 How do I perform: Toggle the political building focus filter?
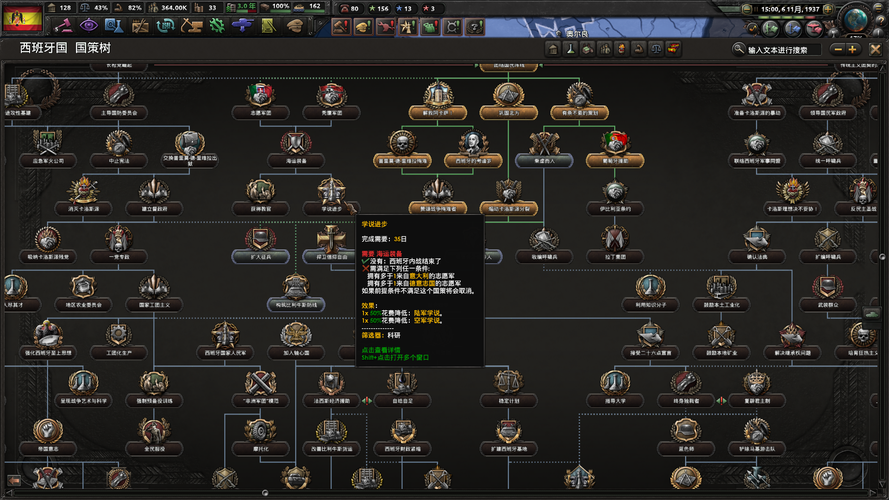click(x=553, y=49)
